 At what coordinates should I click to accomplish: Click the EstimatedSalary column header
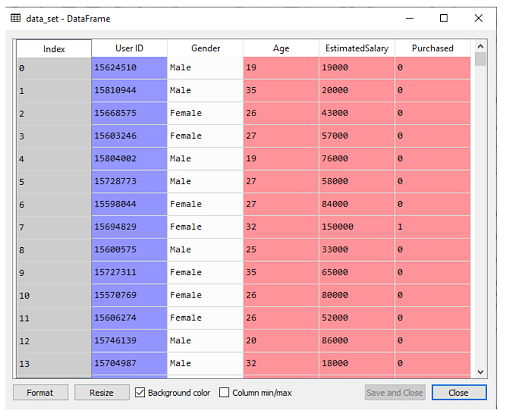click(x=357, y=49)
